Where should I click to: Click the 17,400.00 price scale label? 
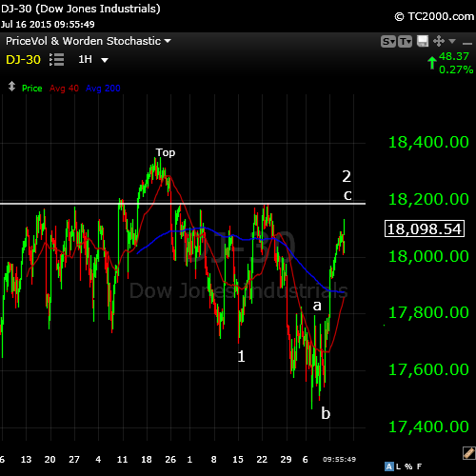point(428,426)
